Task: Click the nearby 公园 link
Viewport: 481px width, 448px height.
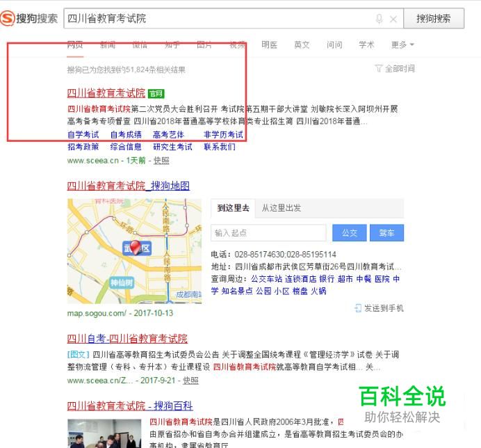Action: point(263,291)
